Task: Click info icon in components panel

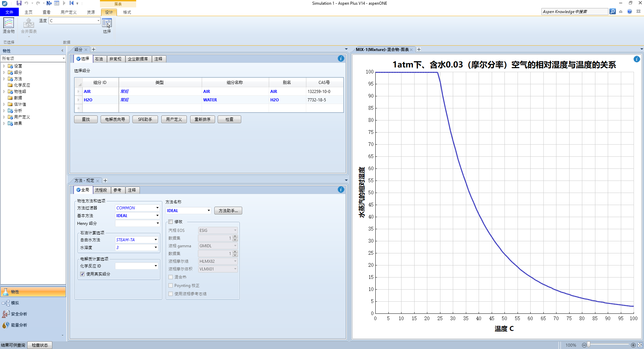Action: [x=341, y=58]
